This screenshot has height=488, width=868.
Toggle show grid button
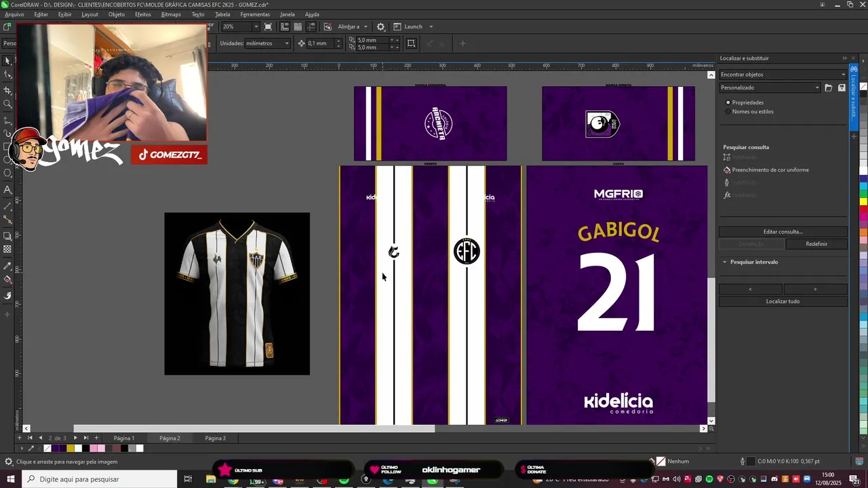pos(298,26)
